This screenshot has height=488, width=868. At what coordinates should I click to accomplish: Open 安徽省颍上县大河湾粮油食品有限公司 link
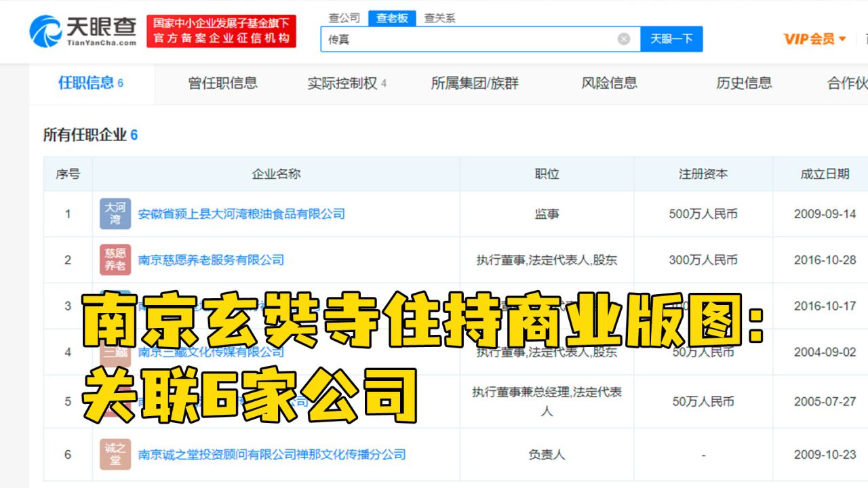(x=241, y=214)
